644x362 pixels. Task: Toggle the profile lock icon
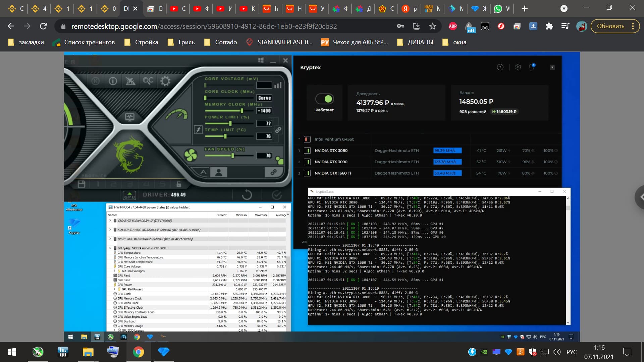point(179,184)
